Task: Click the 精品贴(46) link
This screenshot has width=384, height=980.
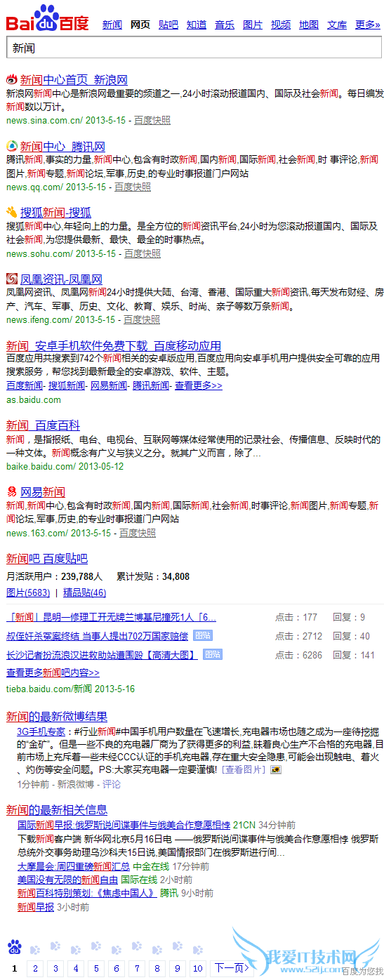Action: (84, 592)
